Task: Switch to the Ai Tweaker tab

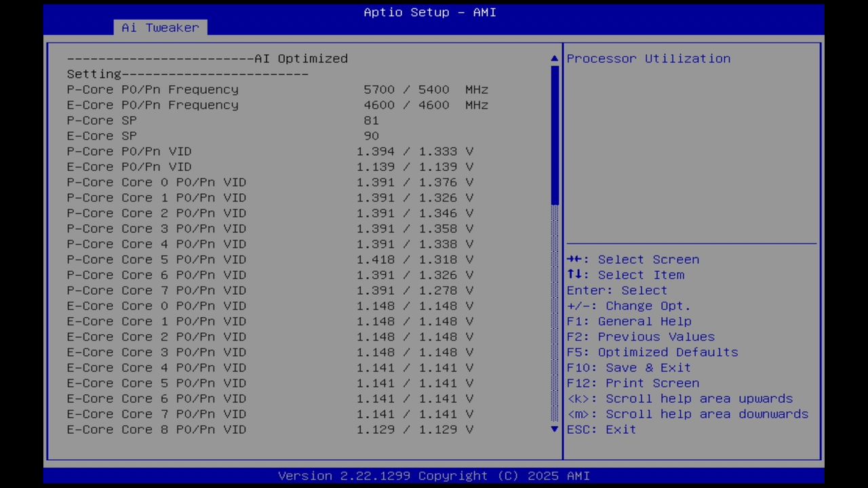Action: (160, 27)
